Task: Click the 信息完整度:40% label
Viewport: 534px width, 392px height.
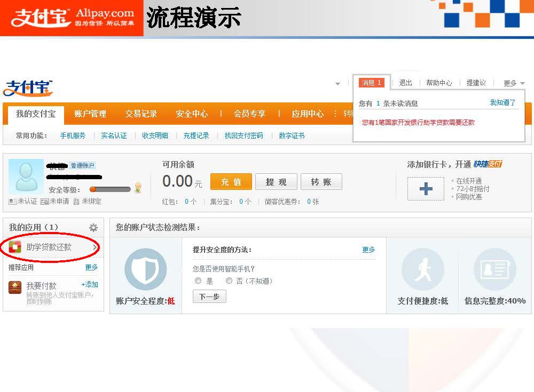Action: pyautogui.click(x=495, y=301)
